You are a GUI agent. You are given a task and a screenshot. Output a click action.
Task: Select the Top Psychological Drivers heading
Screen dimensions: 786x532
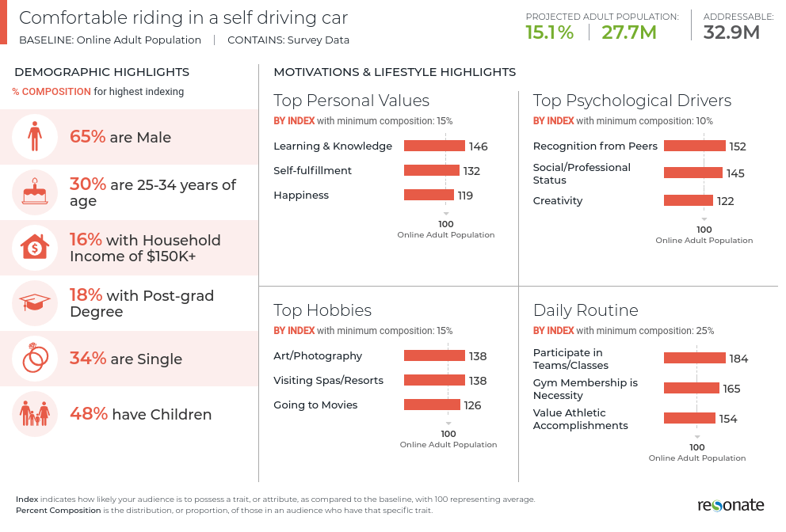click(x=631, y=101)
